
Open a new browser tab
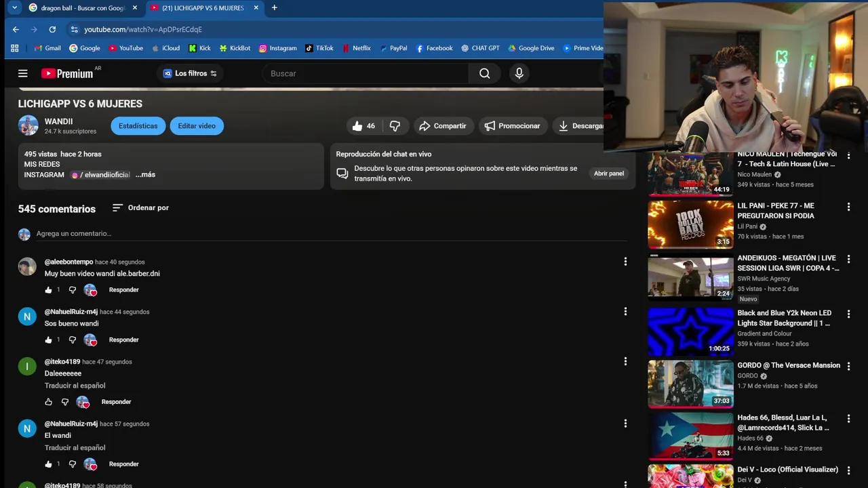pos(274,8)
